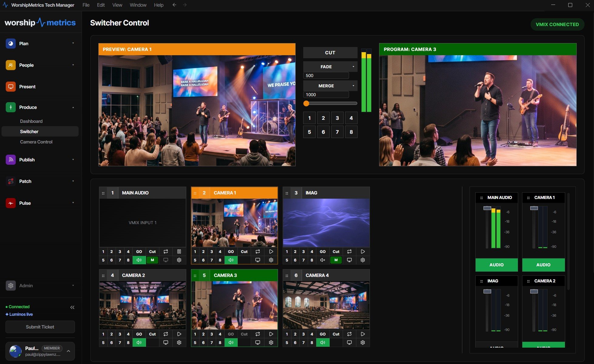
Task: Select overlay button 7 in transition panel
Action: 337,132
